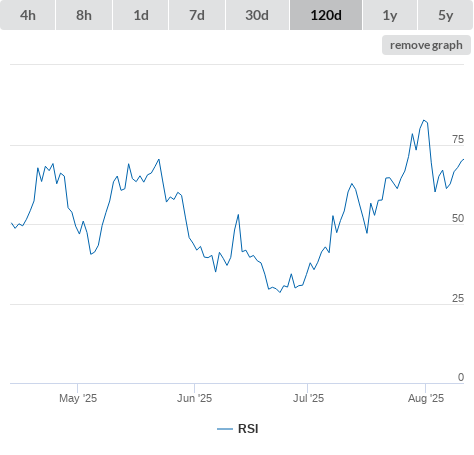Click the Jul '25 axis tick label

pyautogui.click(x=308, y=398)
